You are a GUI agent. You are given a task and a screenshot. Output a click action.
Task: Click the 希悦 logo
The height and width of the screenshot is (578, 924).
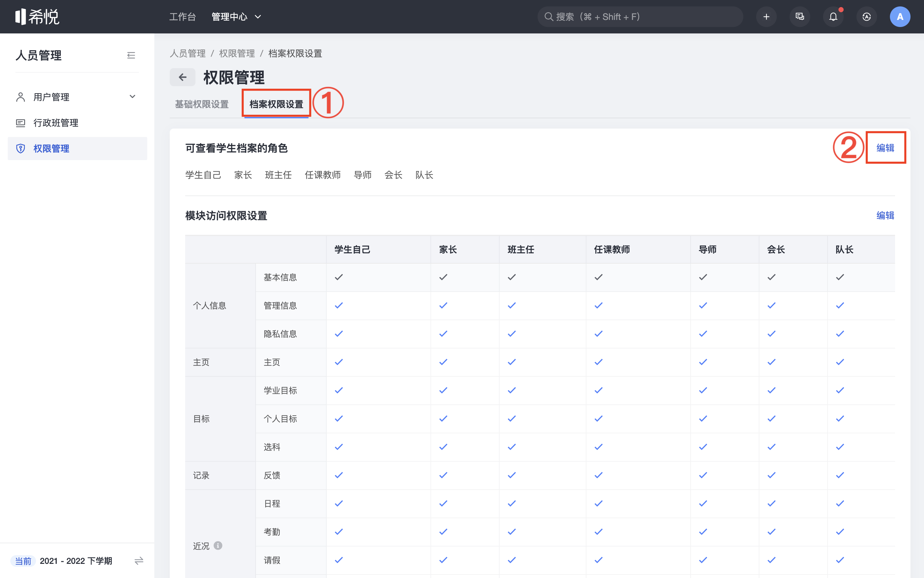coord(37,16)
